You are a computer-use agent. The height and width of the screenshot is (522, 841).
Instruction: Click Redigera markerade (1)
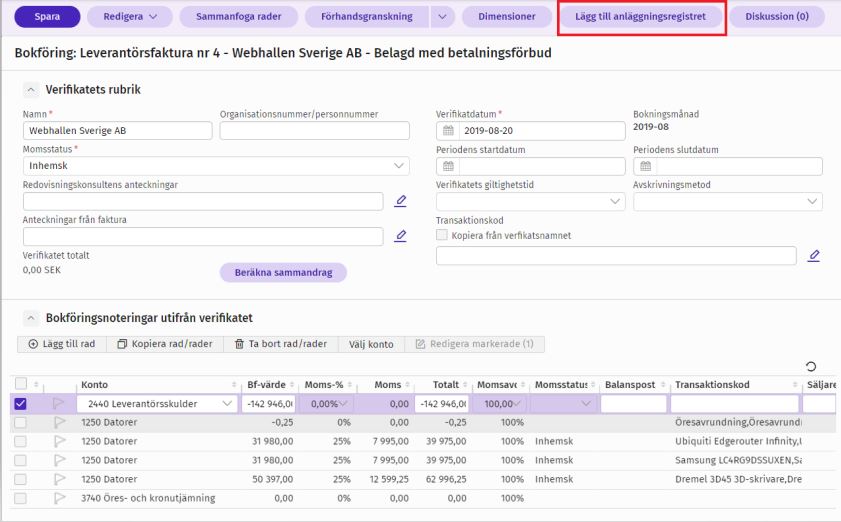click(475, 344)
